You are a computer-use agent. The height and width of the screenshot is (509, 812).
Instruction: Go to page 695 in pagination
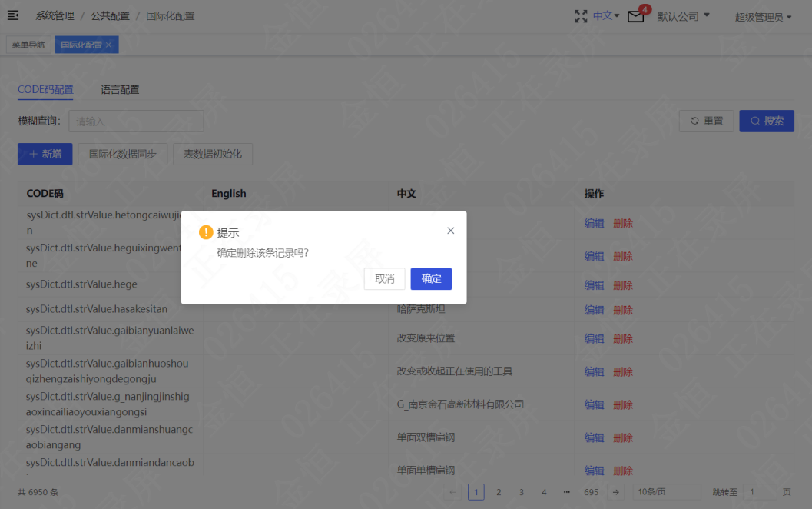(591, 492)
